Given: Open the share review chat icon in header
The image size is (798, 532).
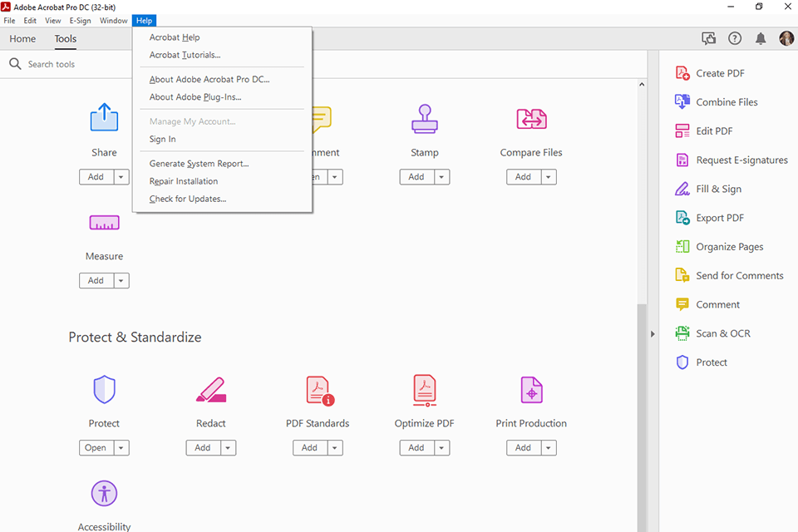Looking at the screenshot, I should point(708,38).
